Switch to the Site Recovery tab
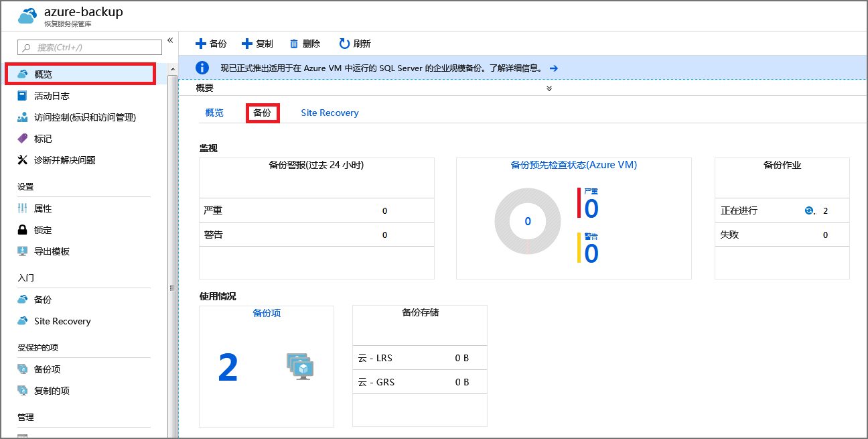 [330, 113]
